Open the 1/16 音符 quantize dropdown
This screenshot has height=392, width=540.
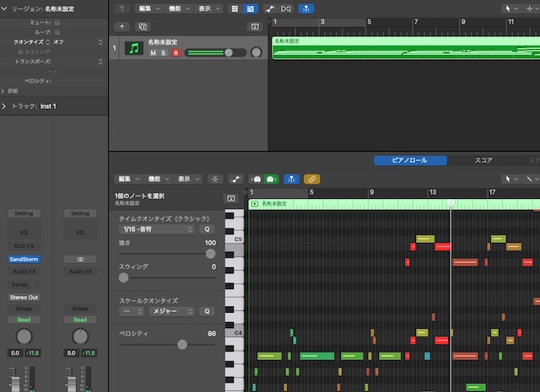[x=156, y=229]
